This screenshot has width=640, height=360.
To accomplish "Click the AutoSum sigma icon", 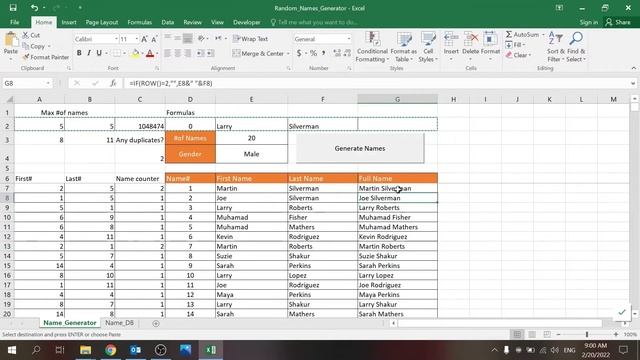I will click(509, 34).
